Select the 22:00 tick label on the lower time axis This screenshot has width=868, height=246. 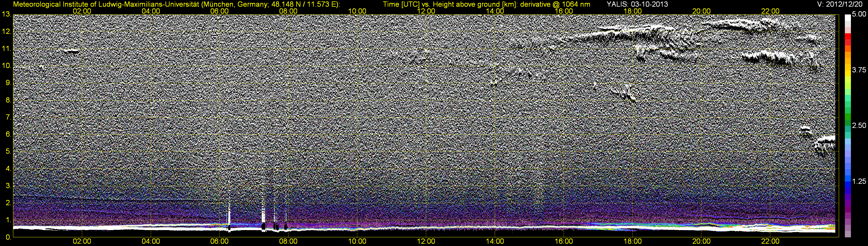(x=770, y=242)
